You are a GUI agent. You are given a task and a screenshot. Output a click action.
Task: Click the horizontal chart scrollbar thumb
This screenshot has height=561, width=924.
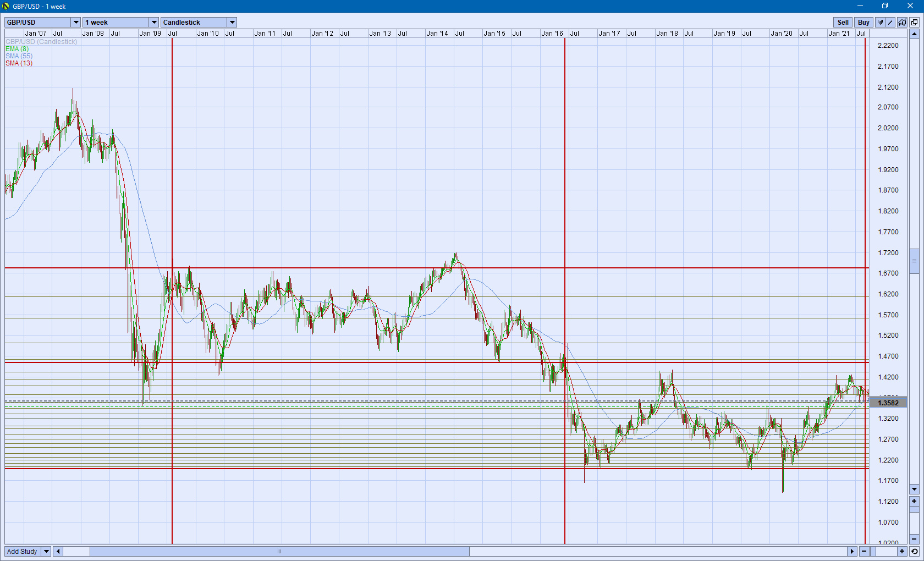279,551
